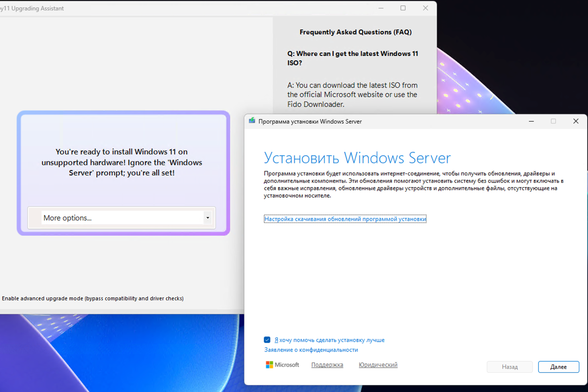Viewport: 588px width, 392px height.
Task: Click the 'Frequently Asked Questions (FAQ)' heading
Action: pos(356,32)
